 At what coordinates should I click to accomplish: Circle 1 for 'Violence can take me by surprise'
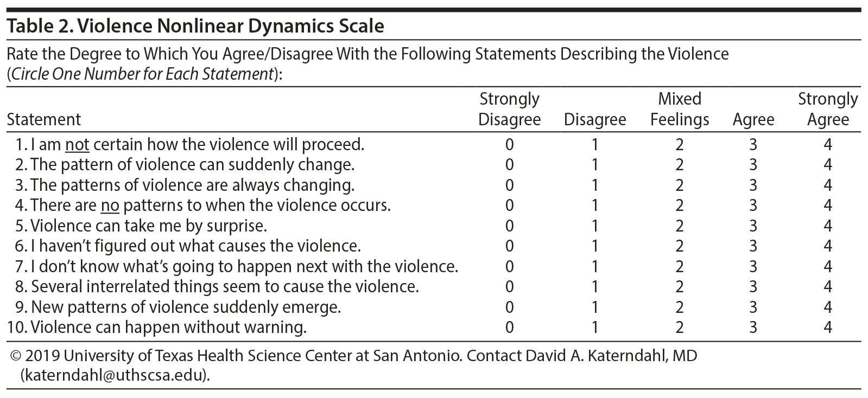595,226
